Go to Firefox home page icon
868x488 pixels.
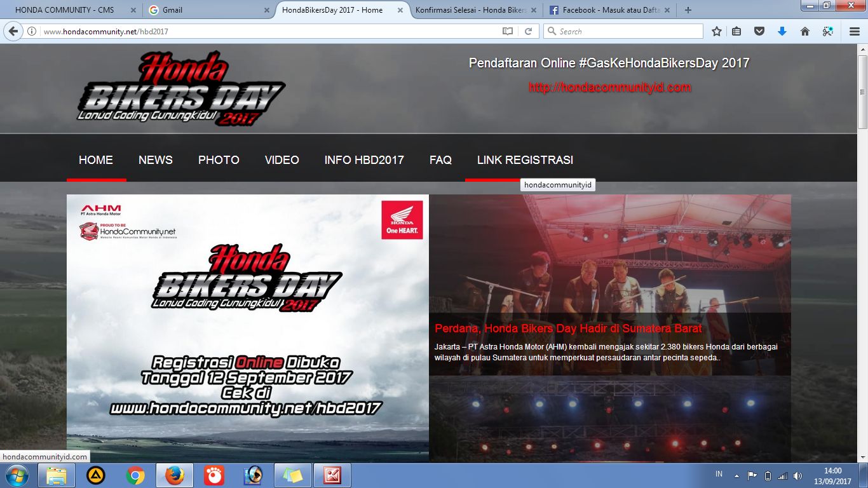[804, 31]
